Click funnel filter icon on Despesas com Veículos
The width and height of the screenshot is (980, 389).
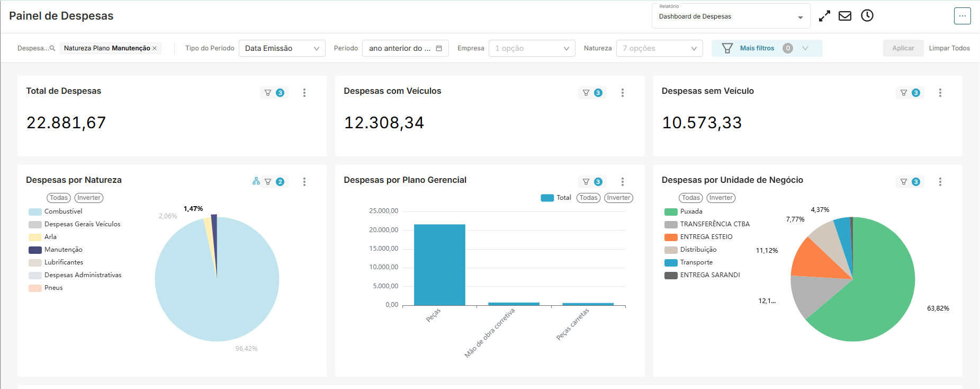coord(586,93)
